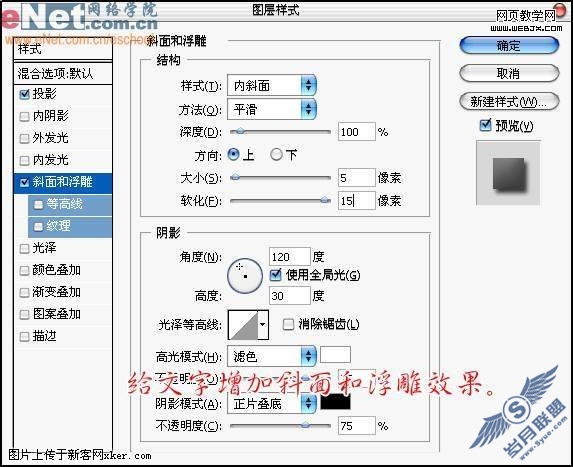Enable 消除锯齿 anti-alias checkbox
The image size is (573, 467).
[288, 324]
